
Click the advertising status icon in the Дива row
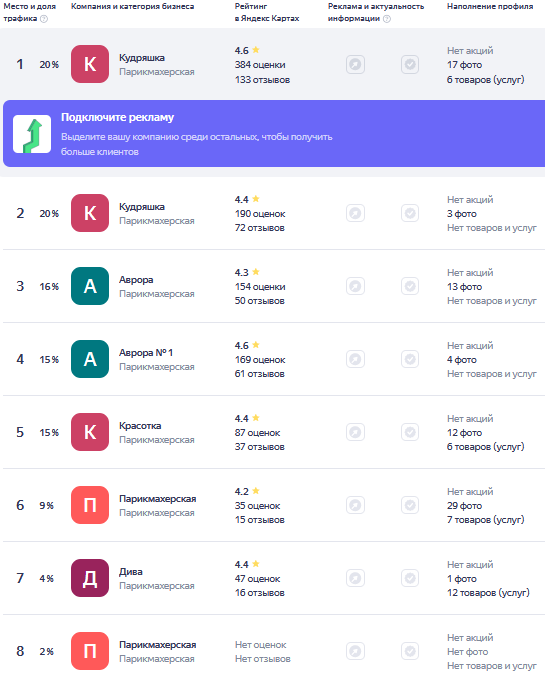(x=355, y=578)
